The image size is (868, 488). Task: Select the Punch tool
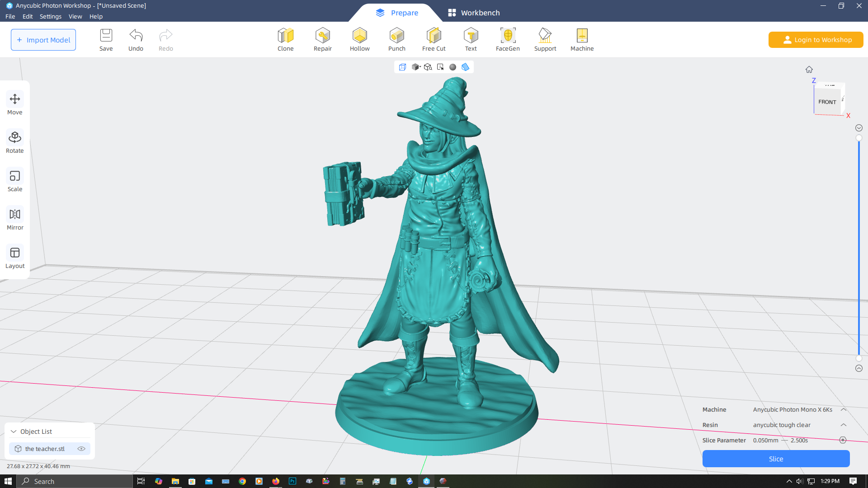tap(396, 40)
